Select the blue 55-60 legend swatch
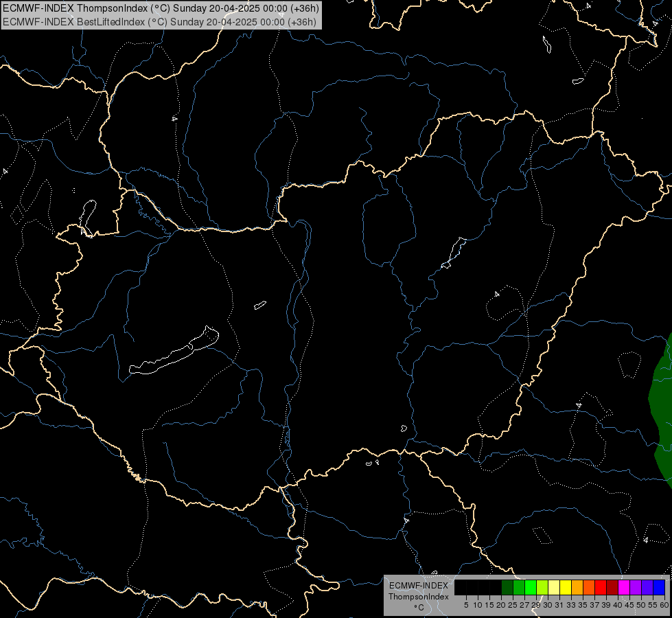This screenshot has width=672, height=618. coord(659,588)
